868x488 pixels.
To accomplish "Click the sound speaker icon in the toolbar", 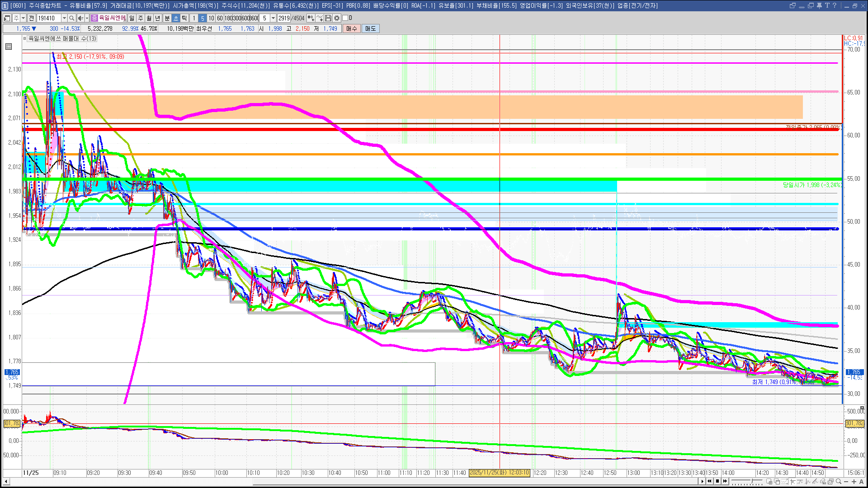I will click(80, 18).
